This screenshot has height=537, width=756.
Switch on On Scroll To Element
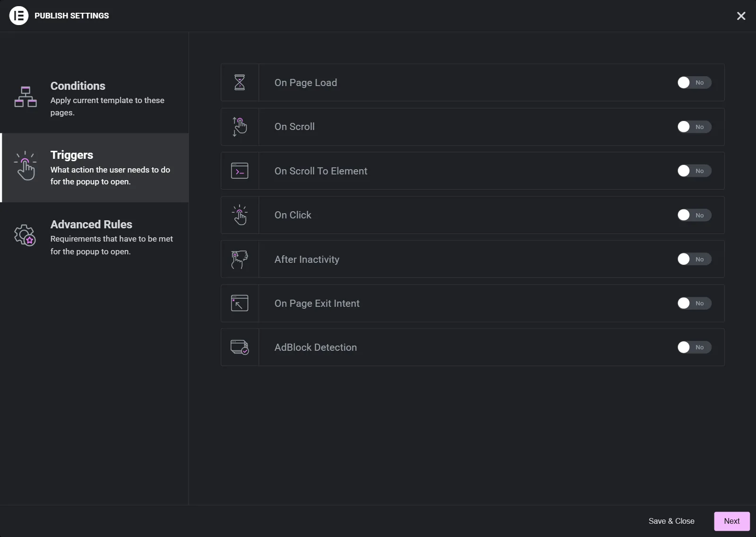pyautogui.click(x=694, y=171)
